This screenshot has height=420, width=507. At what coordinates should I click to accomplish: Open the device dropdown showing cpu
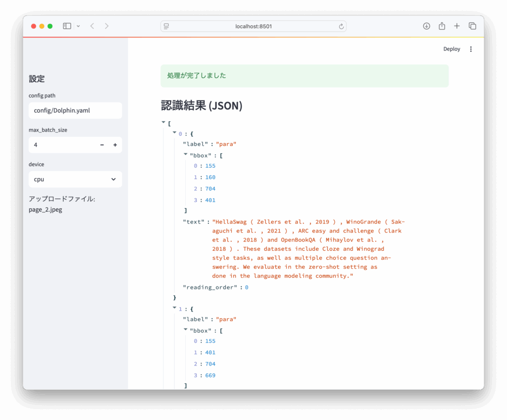[75, 180]
